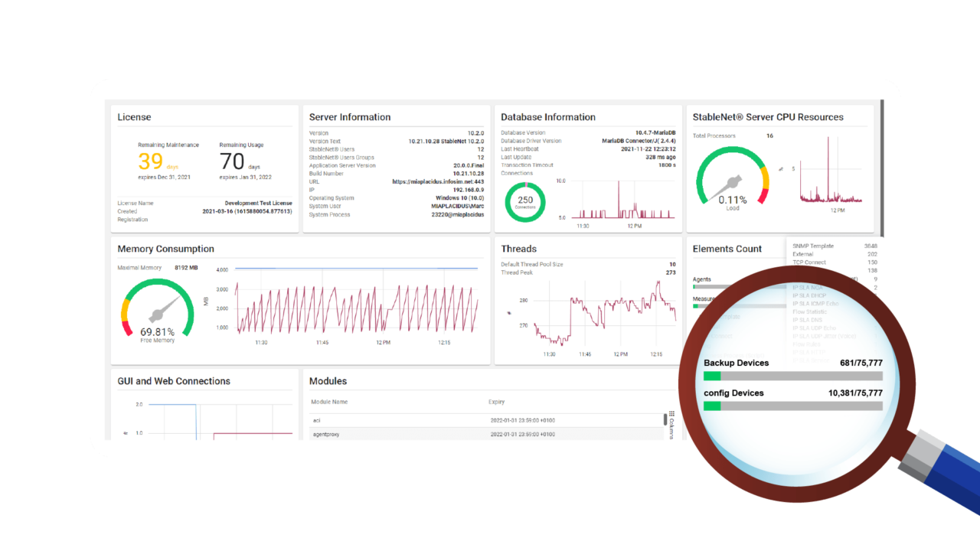980x551 pixels.
Task: Click the Thread Peak line chart
Action: click(605, 314)
